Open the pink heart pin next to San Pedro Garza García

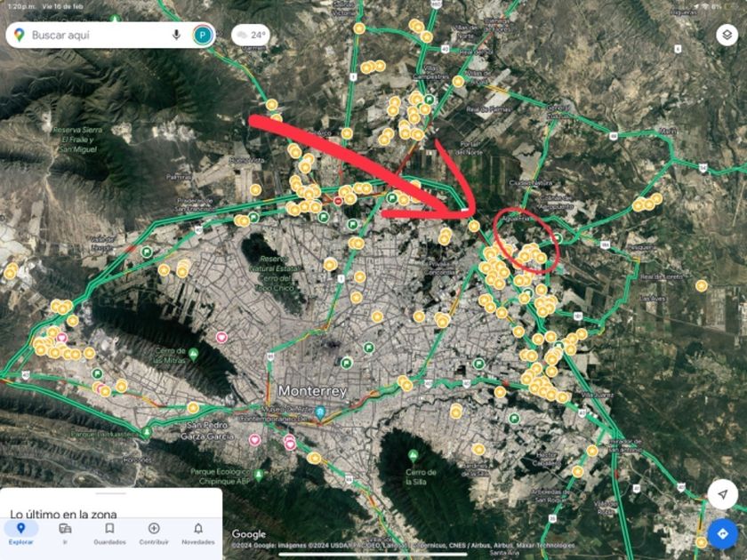pyautogui.click(x=255, y=439)
